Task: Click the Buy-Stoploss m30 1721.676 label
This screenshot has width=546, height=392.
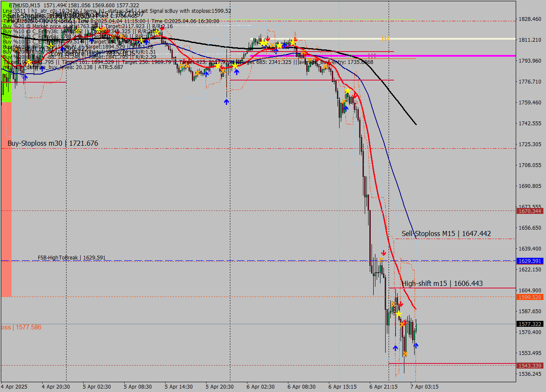Action: (53, 143)
